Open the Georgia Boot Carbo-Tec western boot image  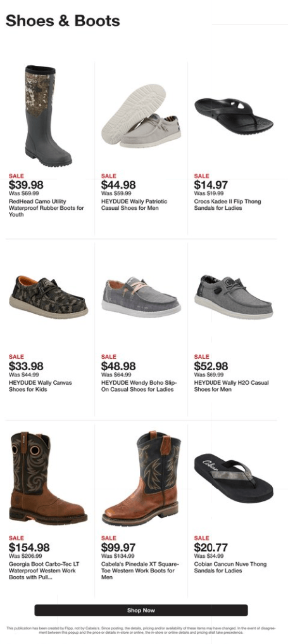[48, 478]
